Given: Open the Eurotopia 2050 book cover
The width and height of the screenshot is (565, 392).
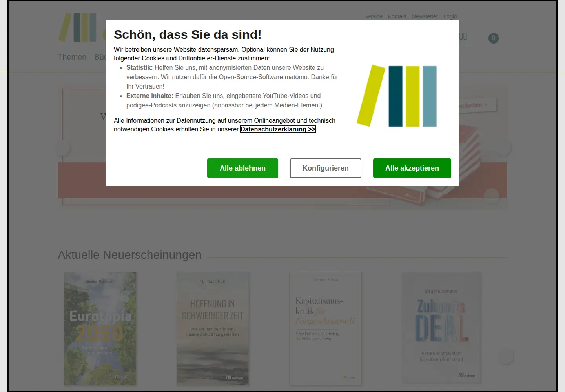Looking at the screenshot, I should click(x=100, y=328).
